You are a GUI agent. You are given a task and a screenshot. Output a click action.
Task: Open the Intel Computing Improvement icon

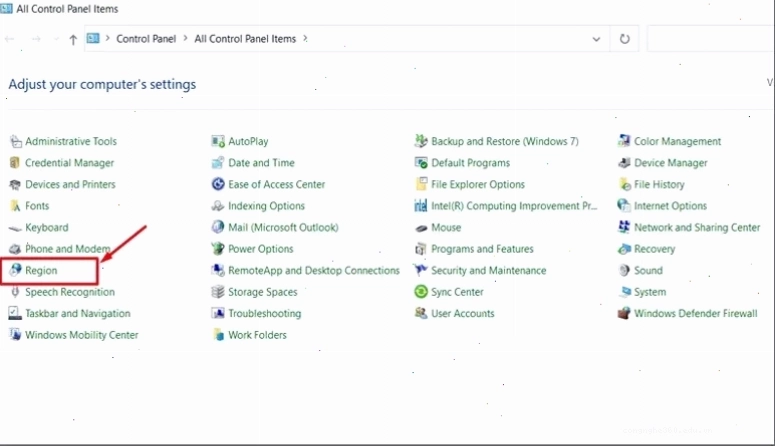[421, 206]
